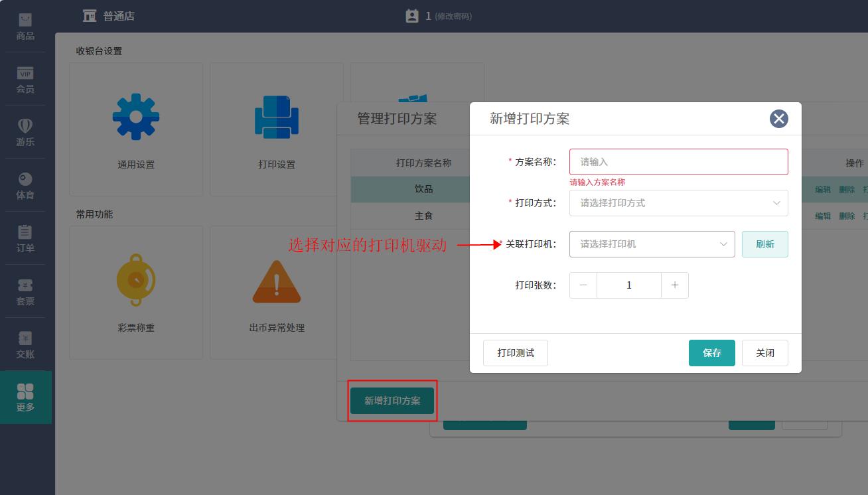This screenshot has width=868, height=495.
Task: Open the 体育 sidebar section
Action: point(25,185)
